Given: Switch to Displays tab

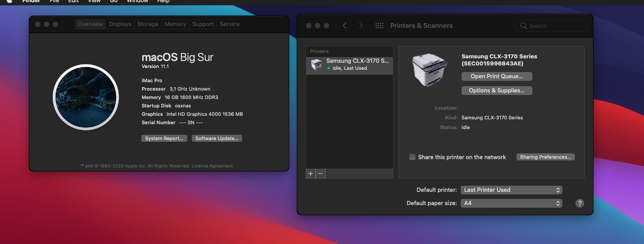Looking at the screenshot, I should point(120,24).
